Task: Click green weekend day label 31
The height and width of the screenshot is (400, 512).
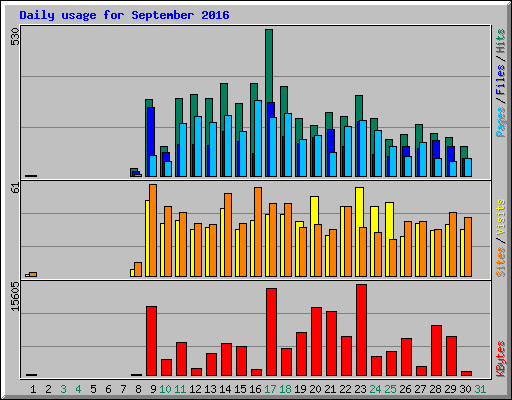Action: point(480,389)
